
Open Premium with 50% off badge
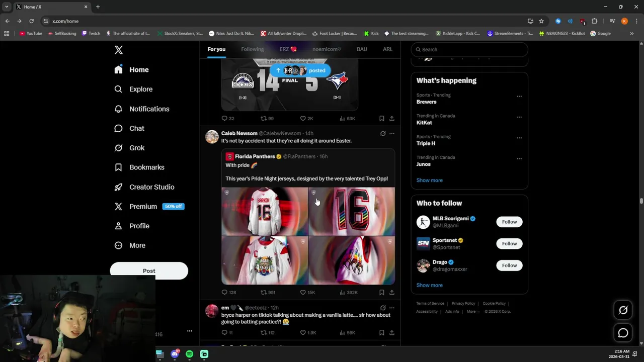coord(149,207)
